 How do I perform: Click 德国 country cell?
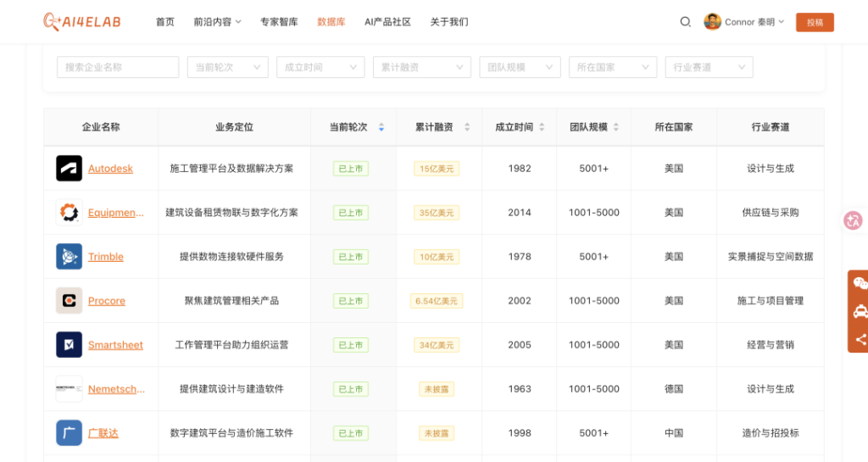(673, 389)
